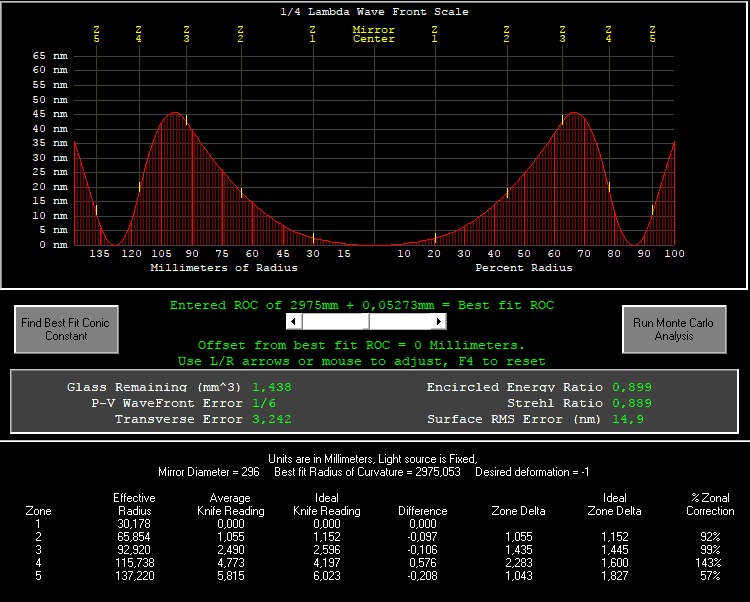
Task: Click the right arrow of ROC scrollbar
Action: (x=438, y=321)
